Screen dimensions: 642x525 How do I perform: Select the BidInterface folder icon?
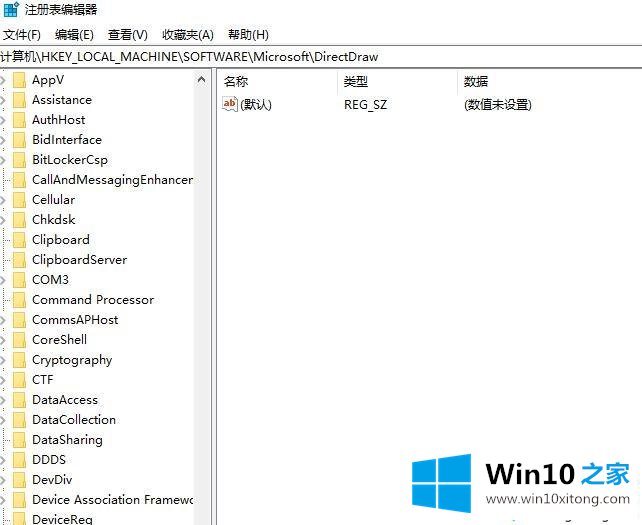point(19,140)
